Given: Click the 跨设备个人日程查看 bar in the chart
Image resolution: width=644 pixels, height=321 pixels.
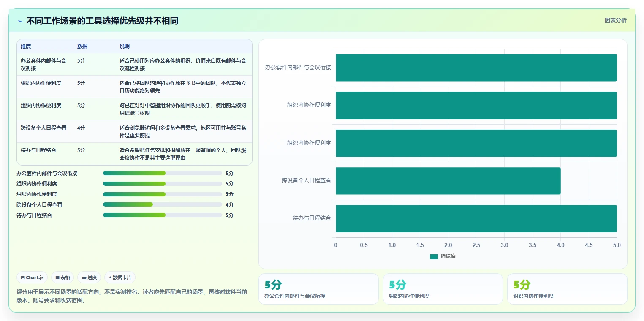Looking at the screenshot, I should point(448,181).
